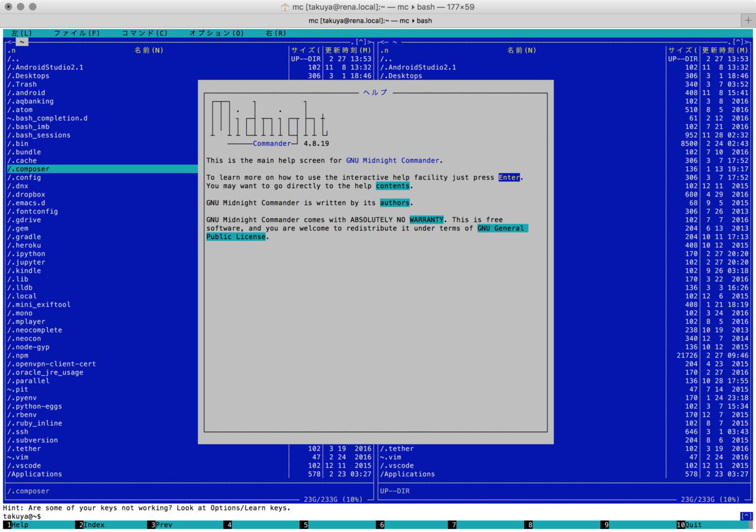Select /.Trash in left panel
The height and width of the screenshot is (532, 756).
pyautogui.click(x=22, y=84)
